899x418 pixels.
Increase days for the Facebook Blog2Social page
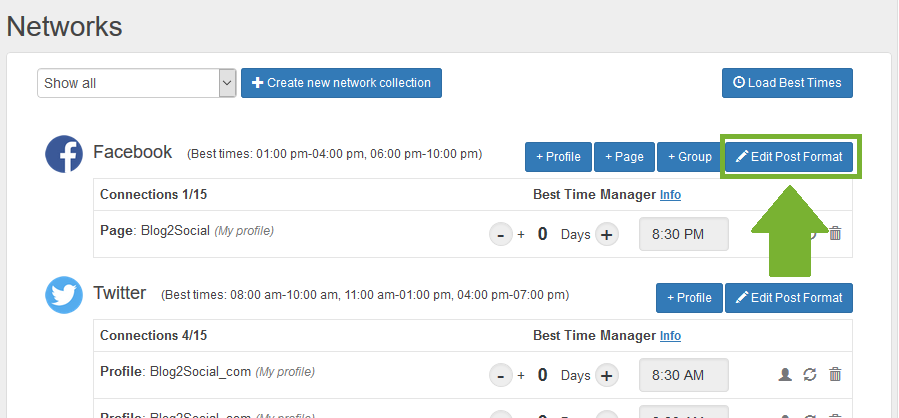pyautogui.click(x=607, y=234)
